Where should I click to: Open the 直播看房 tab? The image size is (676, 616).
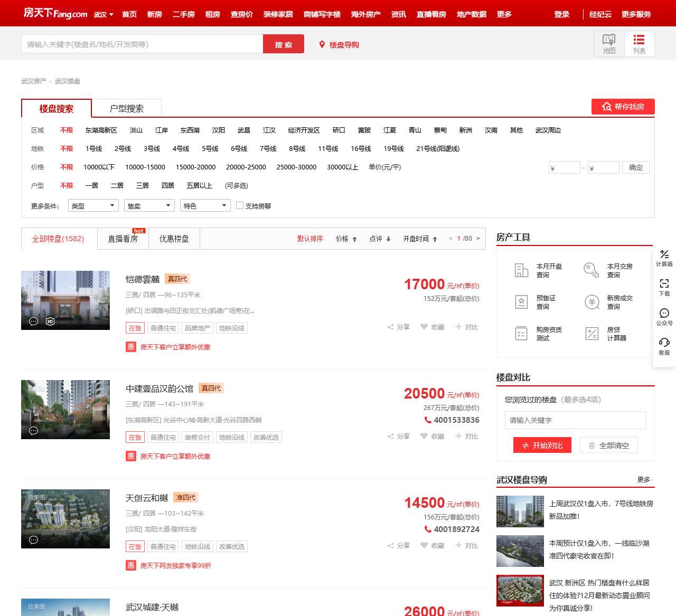(123, 239)
